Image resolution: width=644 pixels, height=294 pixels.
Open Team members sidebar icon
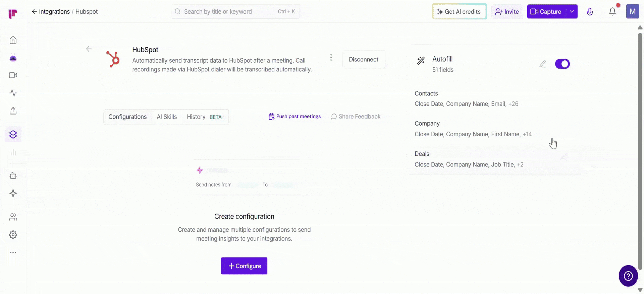[13, 217]
